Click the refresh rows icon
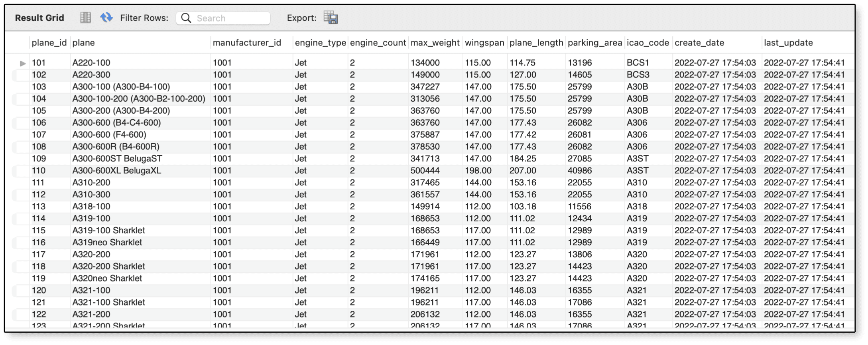 coord(106,18)
